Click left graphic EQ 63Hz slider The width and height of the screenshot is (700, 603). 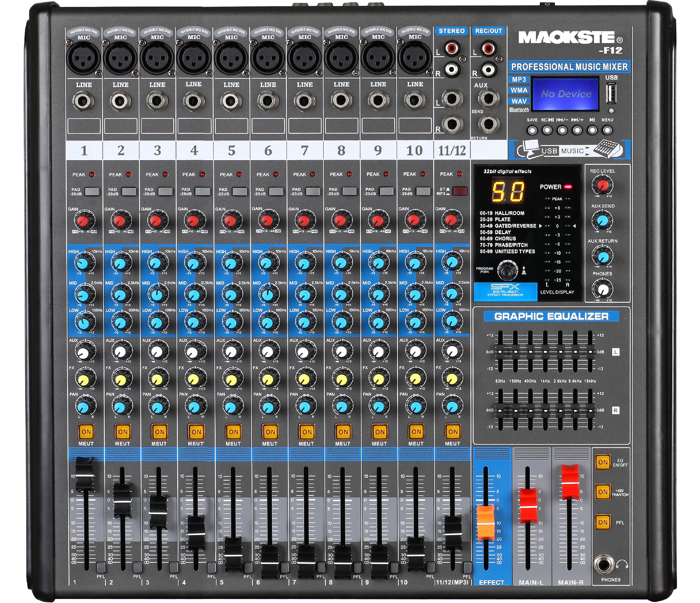500,352
